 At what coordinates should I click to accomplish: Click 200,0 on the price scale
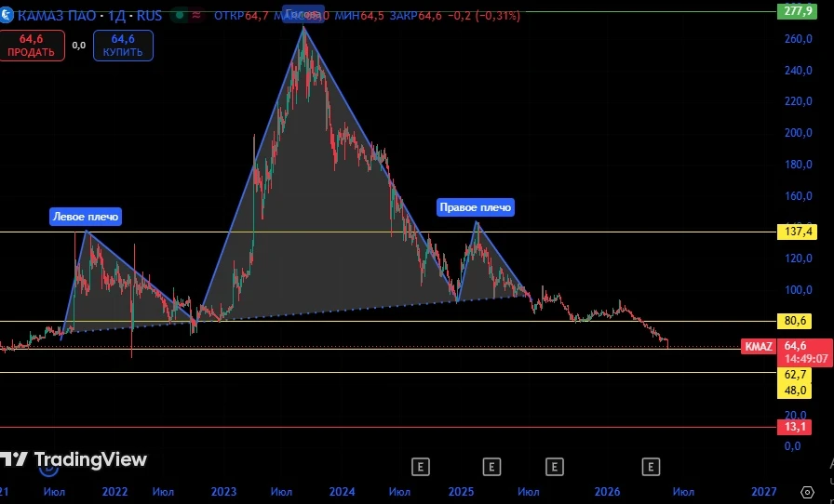coord(799,133)
